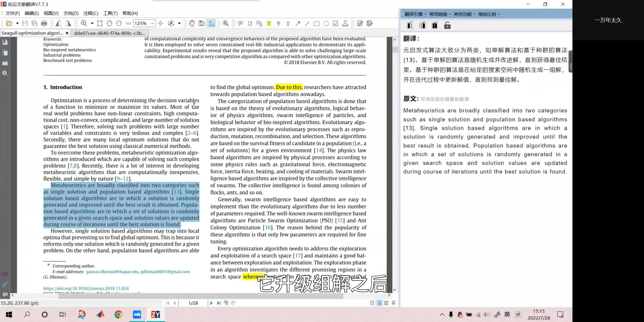This screenshot has height=322, width=644.
Task: Rotate page clockwise icon
Action: pyautogui.click(x=68, y=24)
